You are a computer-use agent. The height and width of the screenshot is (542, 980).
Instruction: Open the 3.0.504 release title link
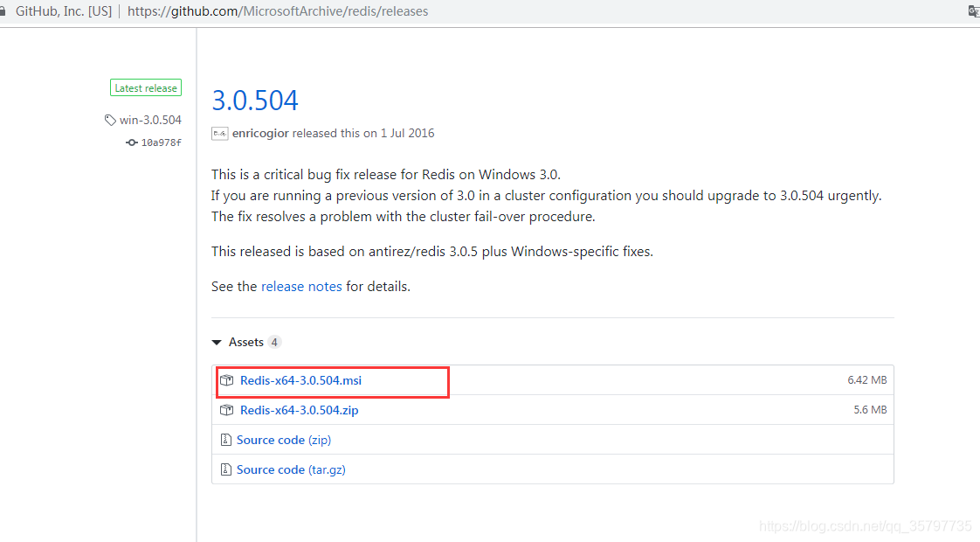255,101
